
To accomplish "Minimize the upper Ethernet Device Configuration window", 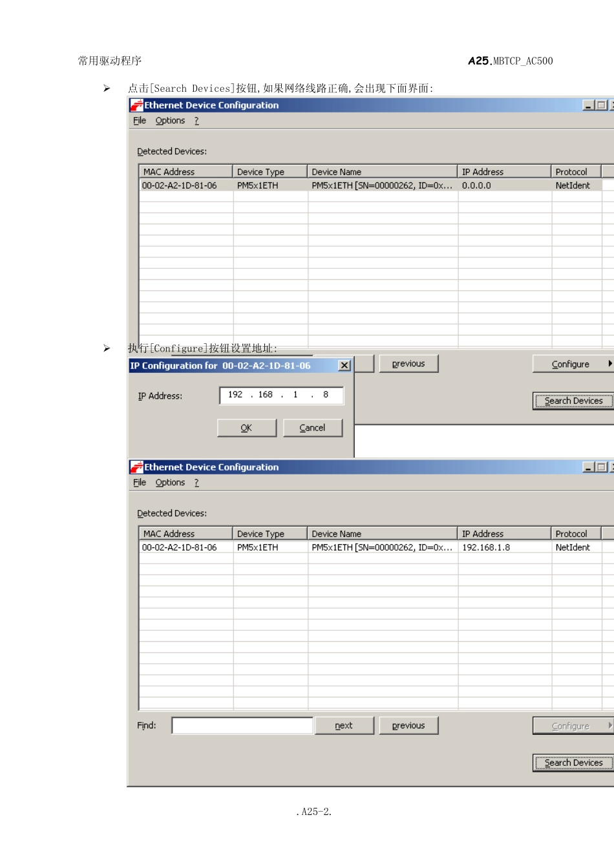I will coord(589,105).
